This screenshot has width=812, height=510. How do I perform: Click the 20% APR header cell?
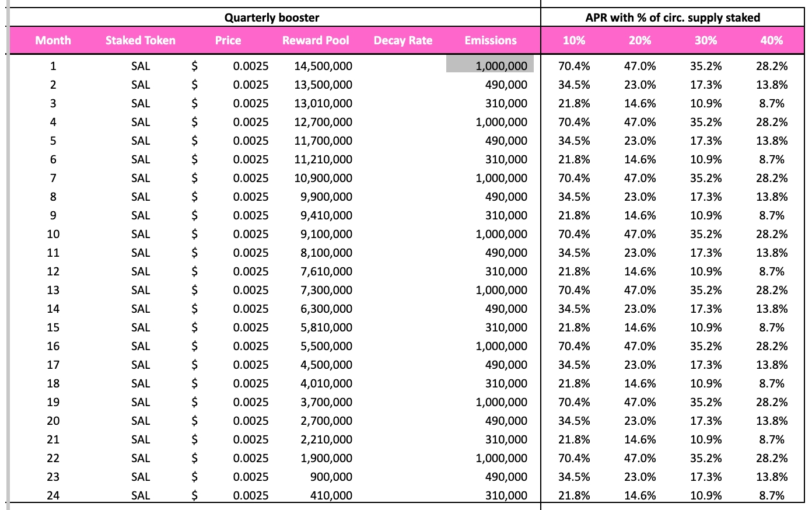click(640, 40)
